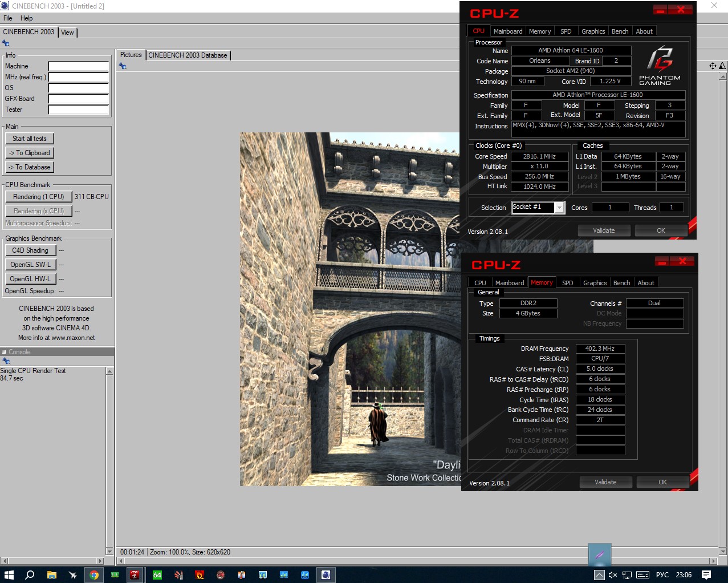Run the OpenGL HW-L test
The width and height of the screenshot is (728, 583).
point(31,279)
